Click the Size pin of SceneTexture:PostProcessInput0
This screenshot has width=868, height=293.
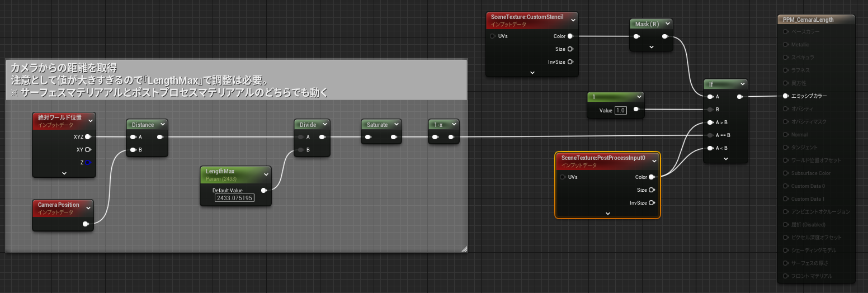tap(652, 190)
